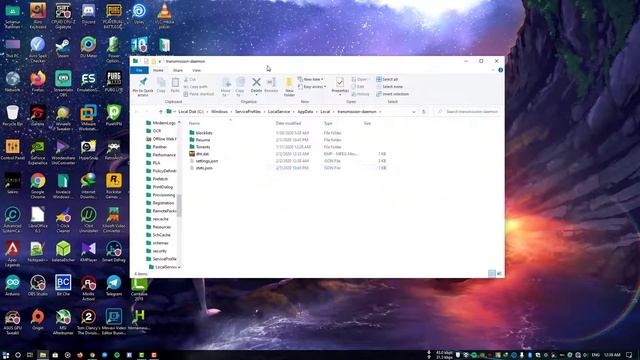The width and height of the screenshot is (640, 360).
Task: Select the Recycle Bin desktop icon
Action: point(13,116)
